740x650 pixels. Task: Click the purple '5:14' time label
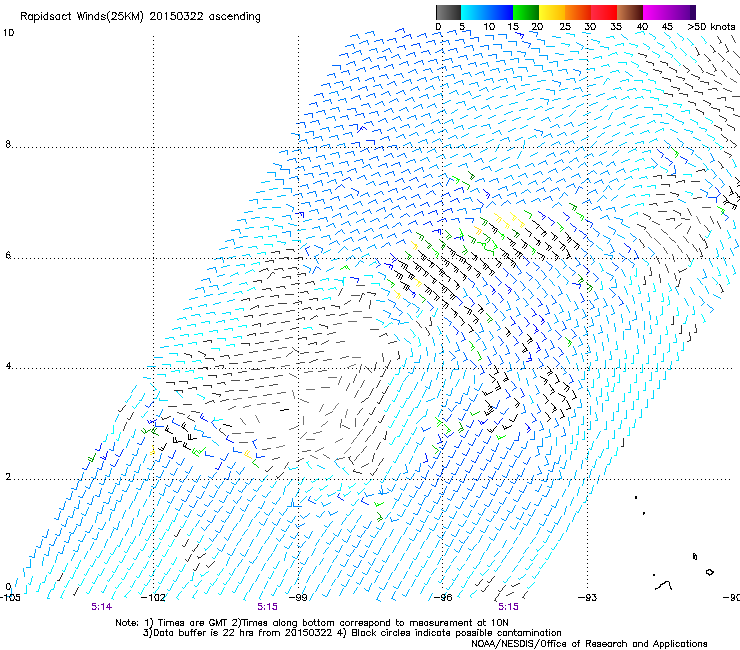(x=101, y=607)
